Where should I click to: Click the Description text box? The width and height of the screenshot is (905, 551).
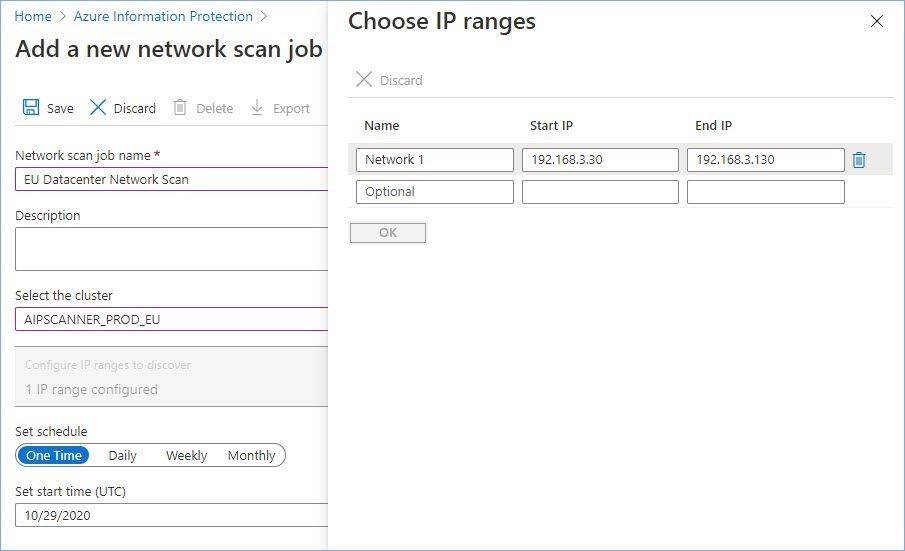point(171,249)
